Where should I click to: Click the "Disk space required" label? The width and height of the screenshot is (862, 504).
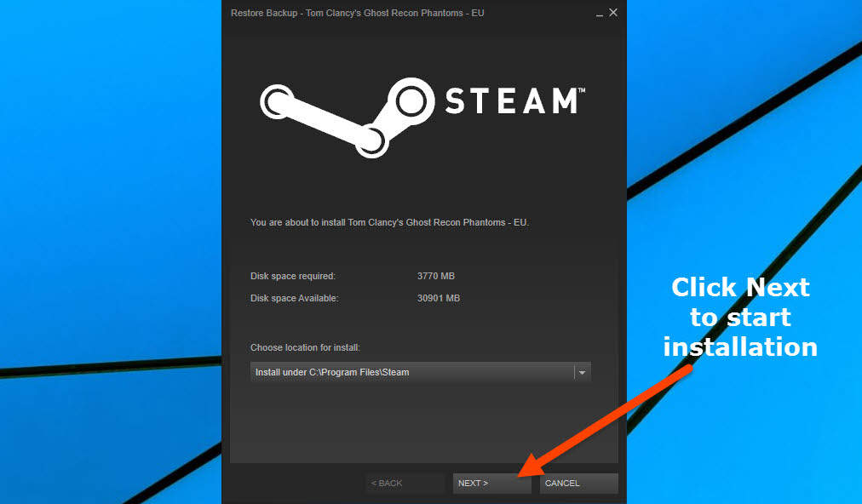click(293, 276)
